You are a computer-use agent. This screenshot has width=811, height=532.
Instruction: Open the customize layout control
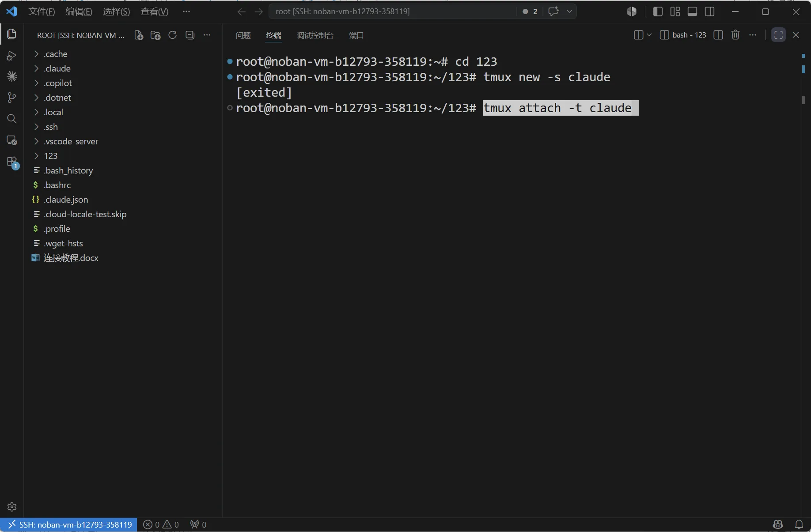point(675,11)
